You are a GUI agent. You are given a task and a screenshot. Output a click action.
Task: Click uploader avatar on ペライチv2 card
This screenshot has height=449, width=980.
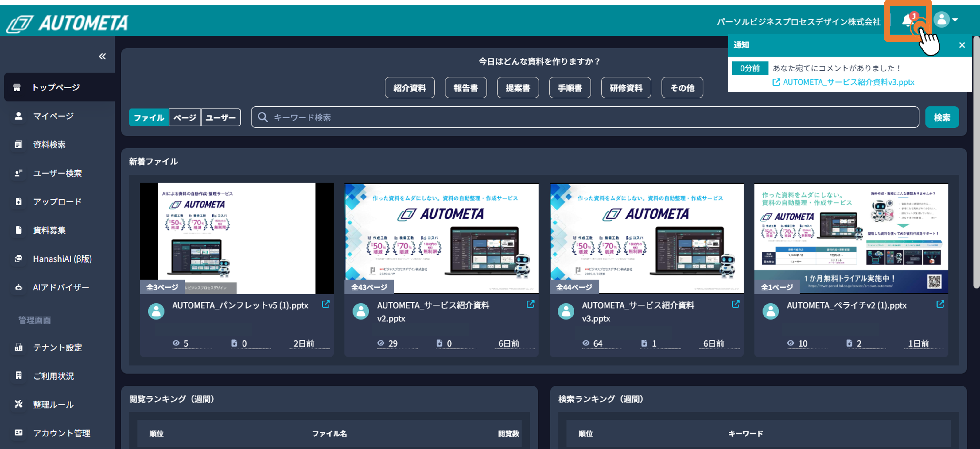coord(770,311)
